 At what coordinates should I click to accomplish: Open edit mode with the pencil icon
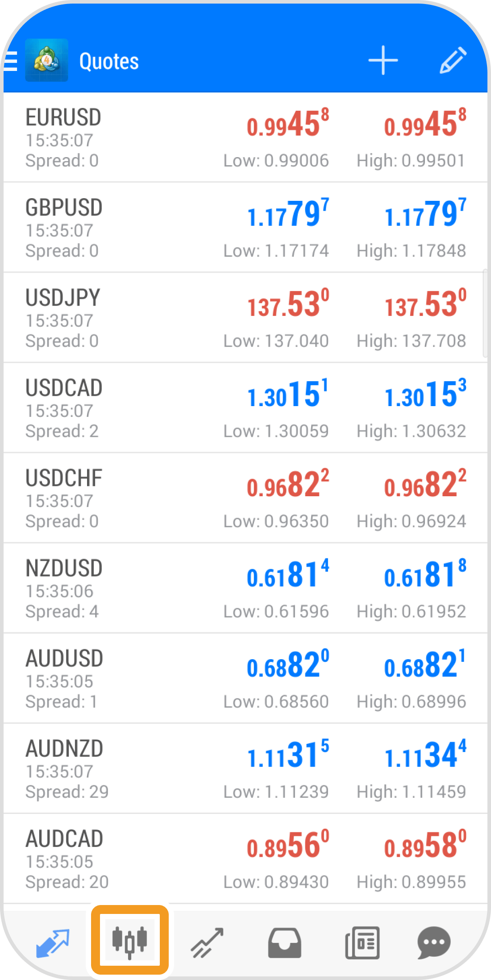point(453,61)
